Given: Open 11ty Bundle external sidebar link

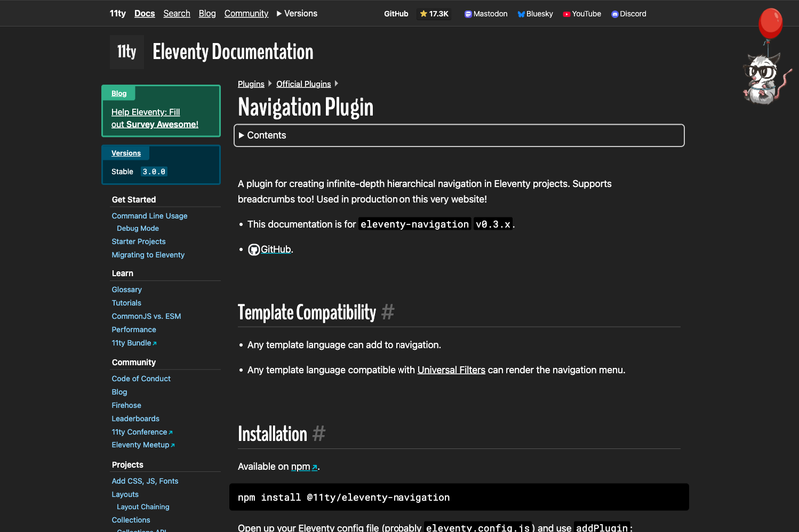Looking at the screenshot, I should coord(134,343).
